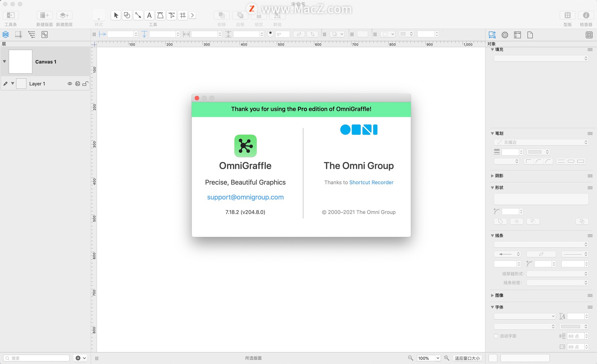597x364 pixels.
Task: Select the Point Editor tool
Action: 172,15
